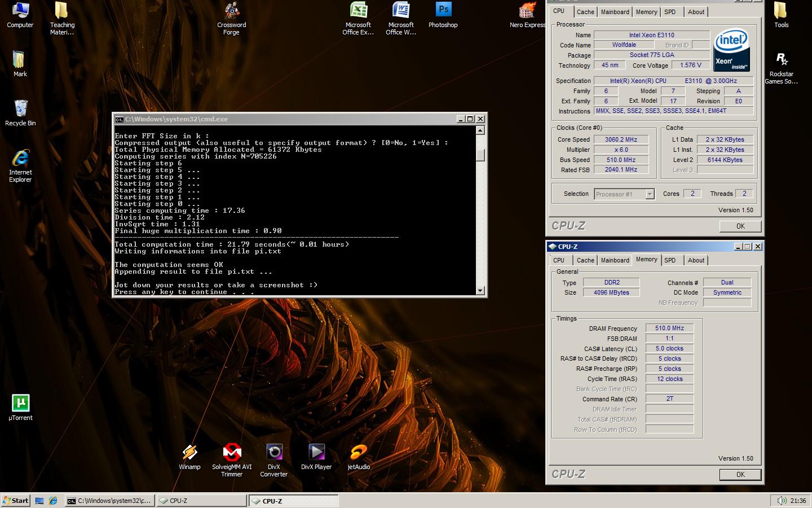Activate the second CPU-Z taskbar button

click(294, 501)
